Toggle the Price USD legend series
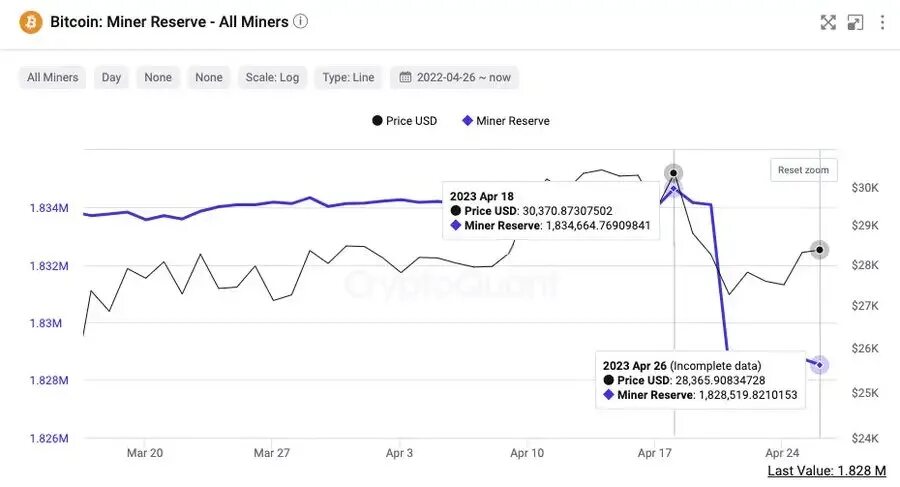900x487 pixels. click(x=404, y=121)
